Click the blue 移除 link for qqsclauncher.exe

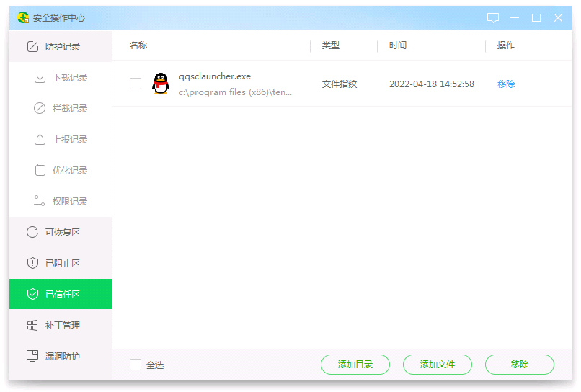[506, 84]
